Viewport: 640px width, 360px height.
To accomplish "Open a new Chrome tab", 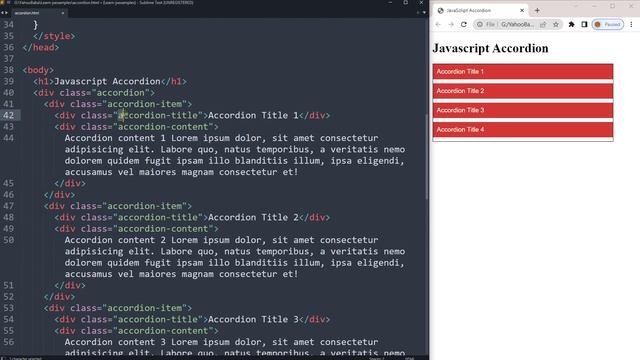I will 537,10.
